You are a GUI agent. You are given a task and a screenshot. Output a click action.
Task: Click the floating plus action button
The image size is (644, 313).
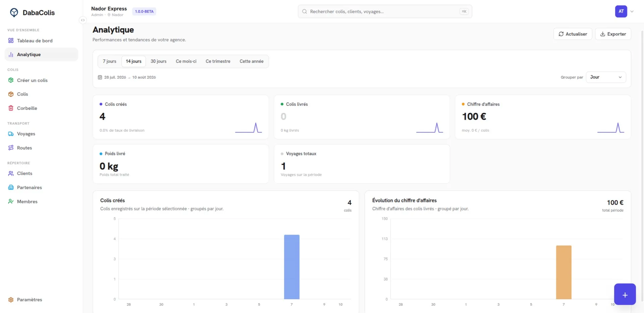pyautogui.click(x=625, y=294)
